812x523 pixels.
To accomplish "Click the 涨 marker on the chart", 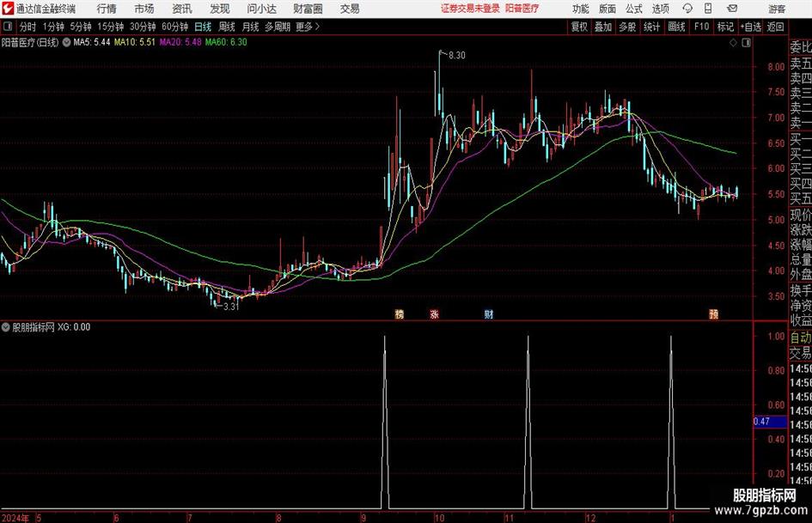I will pyautogui.click(x=435, y=313).
